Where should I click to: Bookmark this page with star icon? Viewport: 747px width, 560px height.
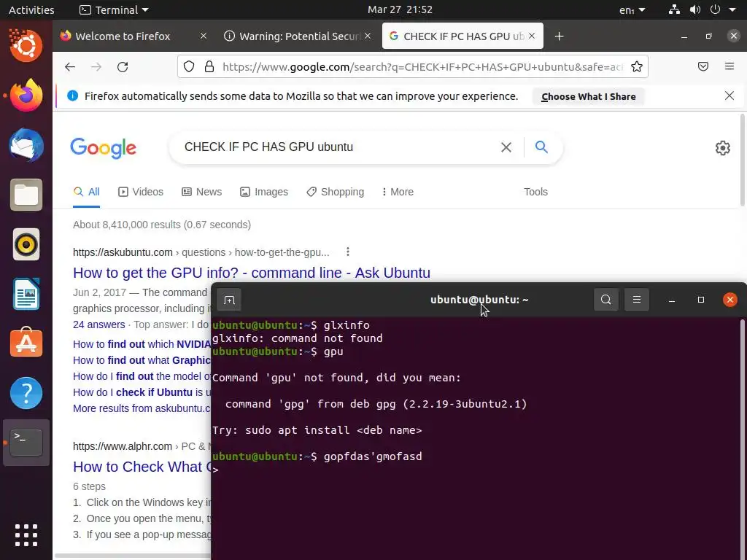[x=636, y=66]
